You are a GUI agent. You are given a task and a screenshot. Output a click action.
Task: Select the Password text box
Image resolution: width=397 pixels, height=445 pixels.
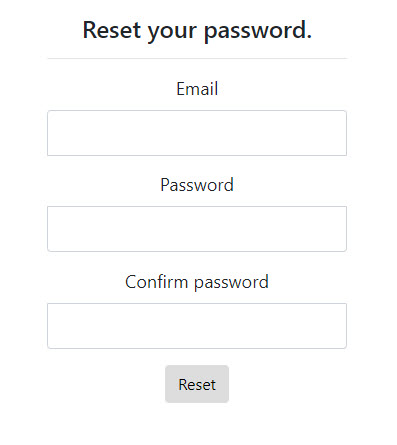pos(197,229)
